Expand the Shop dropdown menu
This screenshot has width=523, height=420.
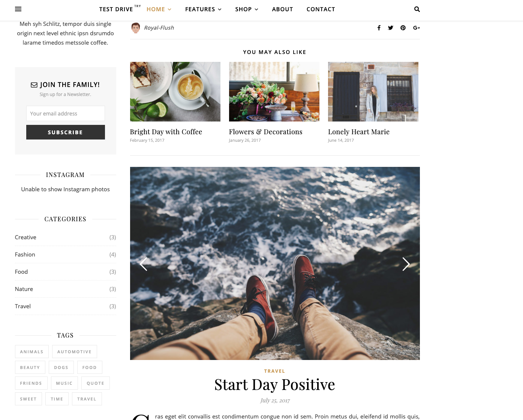point(247,9)
